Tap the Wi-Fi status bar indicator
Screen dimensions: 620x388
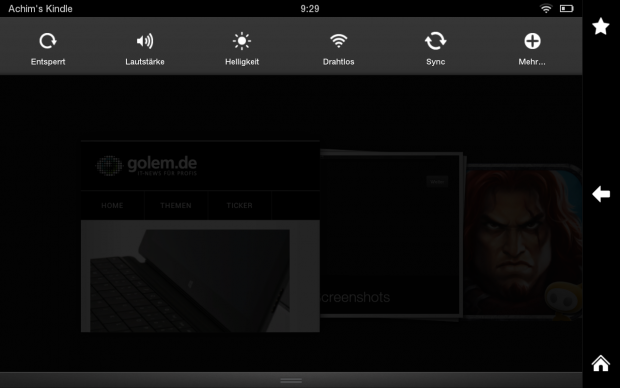[x=546, y=8]
